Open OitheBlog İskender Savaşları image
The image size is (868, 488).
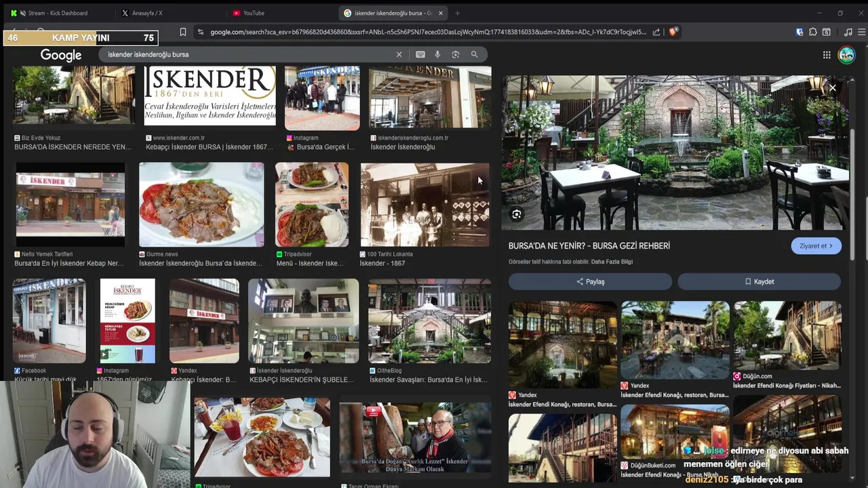(x=429, y=321)
